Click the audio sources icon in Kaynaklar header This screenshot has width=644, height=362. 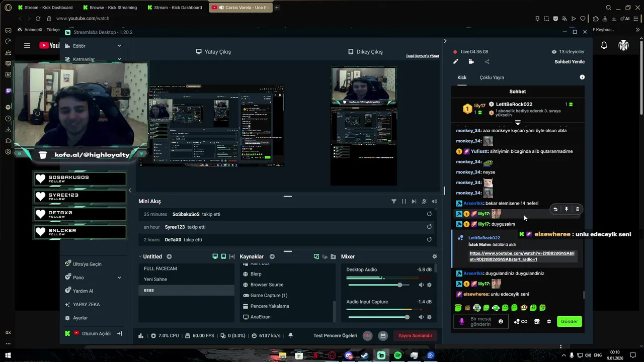tap(325, 256)
